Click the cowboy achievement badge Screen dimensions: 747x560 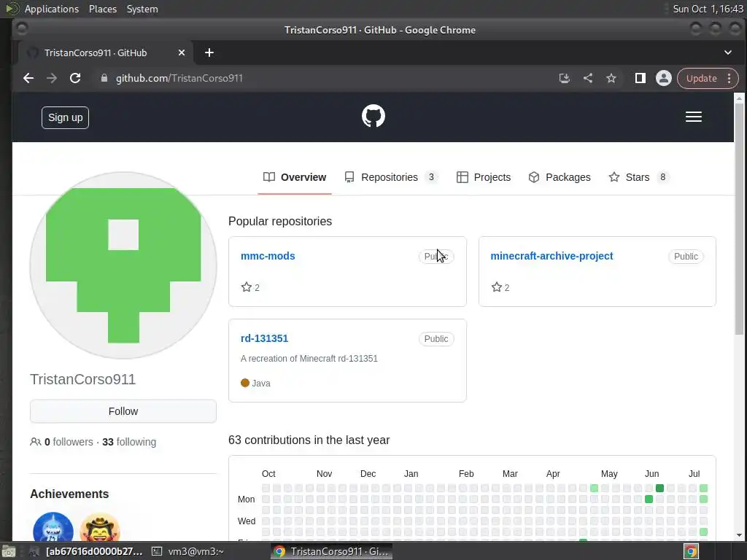click(x=100, y=528)
